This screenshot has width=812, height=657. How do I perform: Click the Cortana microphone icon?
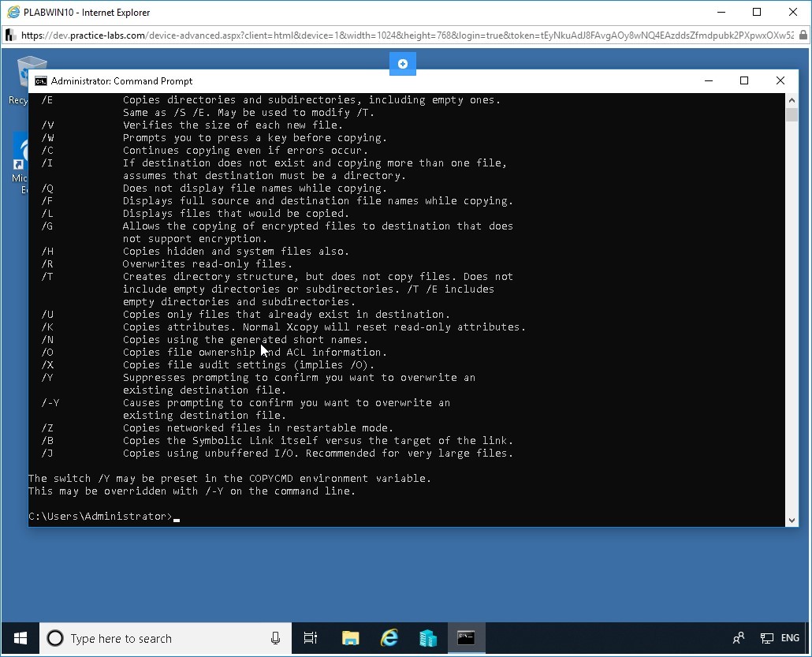coord(275,638)
